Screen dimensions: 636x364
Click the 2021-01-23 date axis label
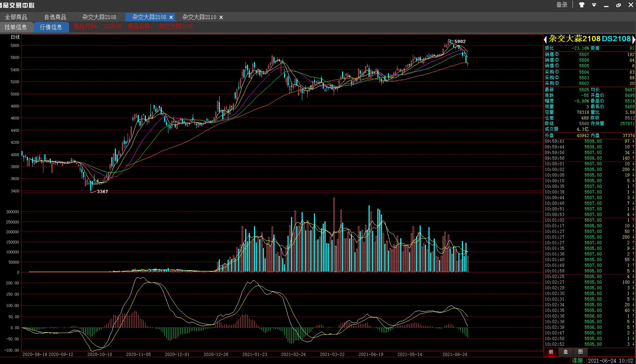tap(255, 354)
